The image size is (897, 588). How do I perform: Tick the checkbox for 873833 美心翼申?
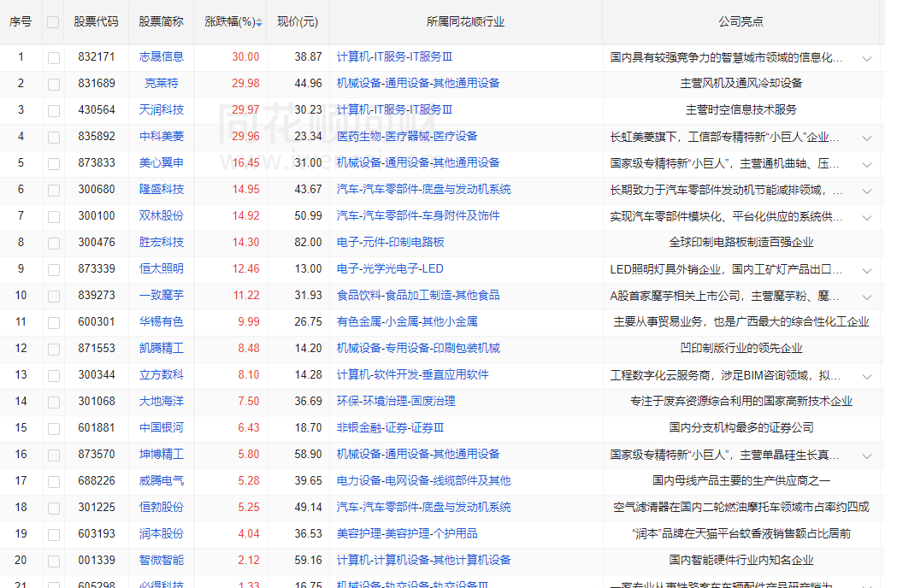[x=54, y=163]
